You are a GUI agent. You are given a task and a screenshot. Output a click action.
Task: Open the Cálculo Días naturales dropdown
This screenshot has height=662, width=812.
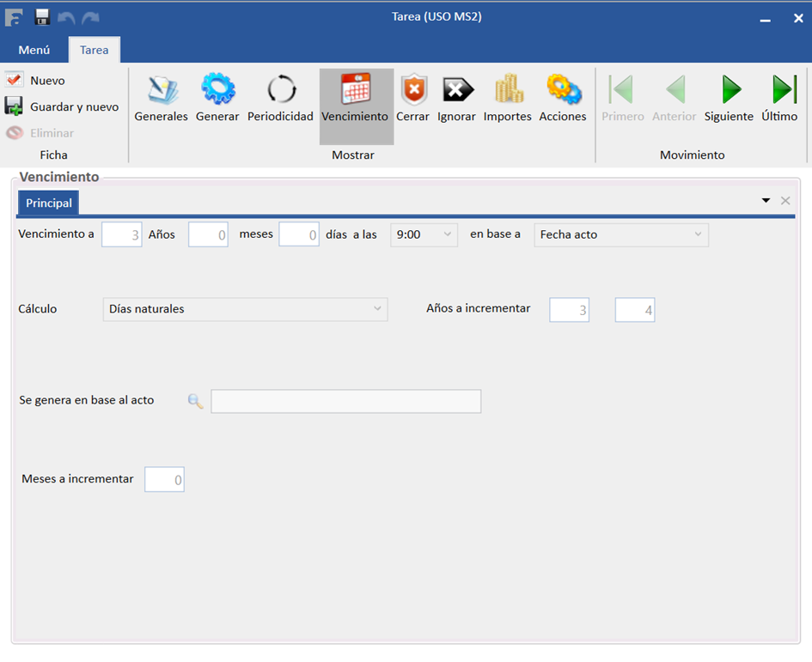coord(245,309)
